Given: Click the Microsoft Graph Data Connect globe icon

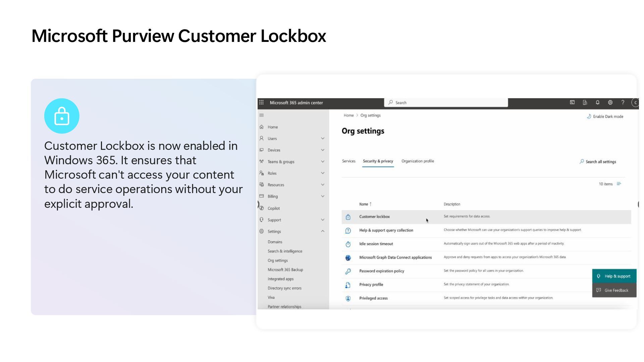Looking at the screenshot, I should 348,258.
